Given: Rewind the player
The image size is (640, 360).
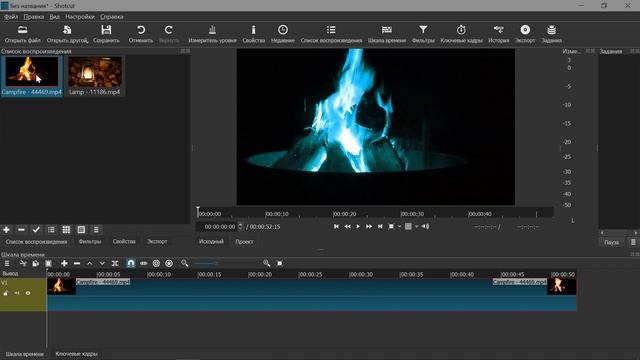Looking at the screenshot, I should pos(347,227).
